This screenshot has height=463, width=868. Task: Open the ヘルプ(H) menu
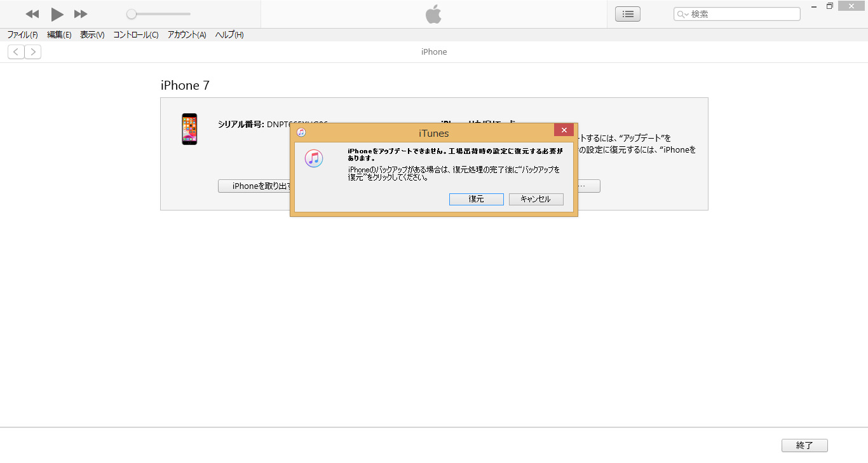[229, 35]
